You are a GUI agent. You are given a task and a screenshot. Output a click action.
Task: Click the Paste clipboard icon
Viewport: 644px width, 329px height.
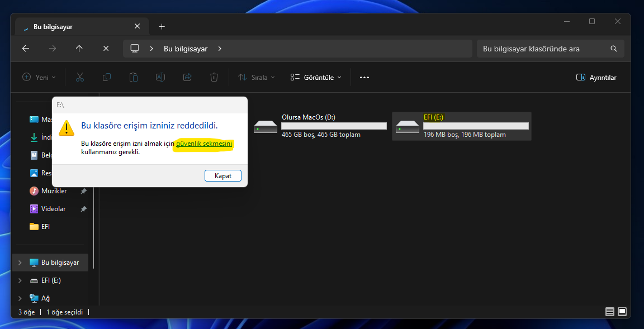click(x=134, y=78)
